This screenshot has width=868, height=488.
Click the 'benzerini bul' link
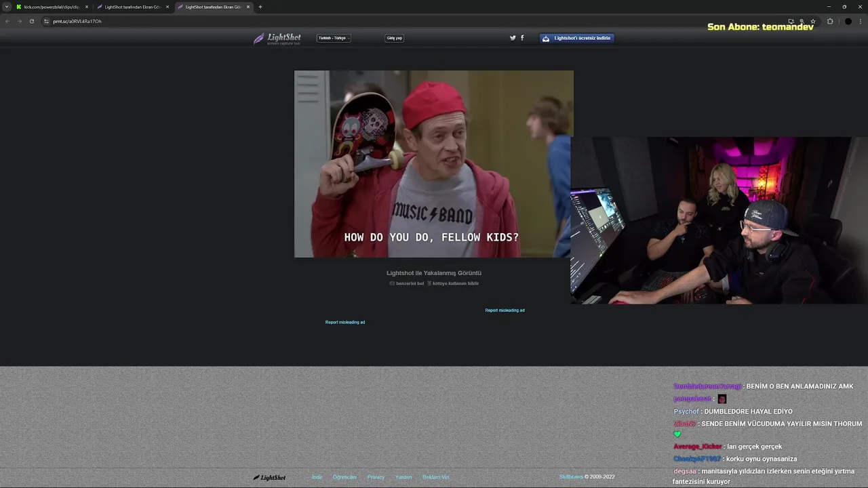[410, 283]
